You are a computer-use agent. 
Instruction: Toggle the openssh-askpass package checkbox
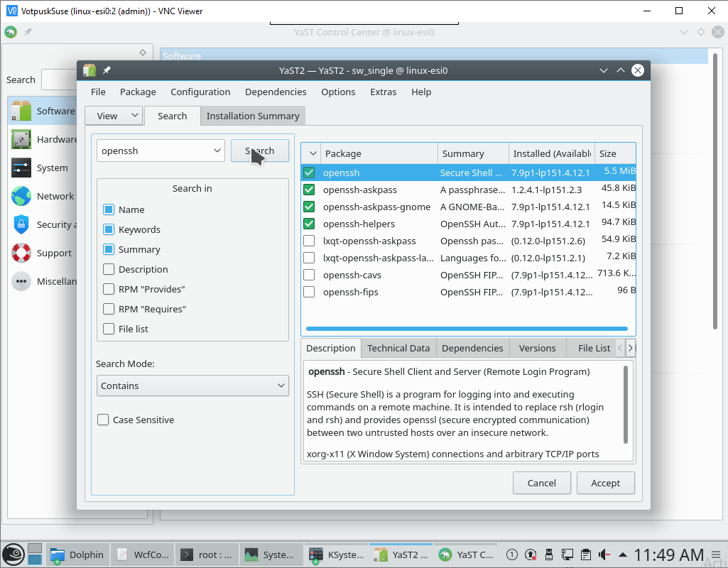(309, 190)
